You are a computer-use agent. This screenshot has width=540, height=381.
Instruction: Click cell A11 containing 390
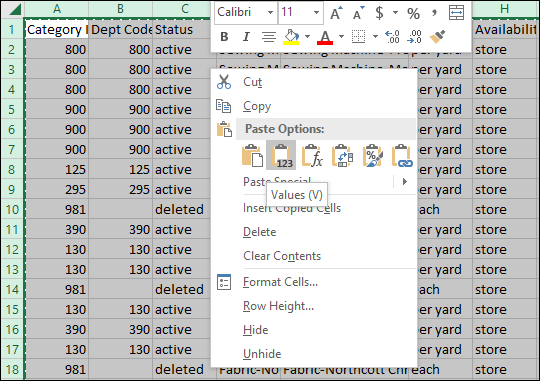point(57,229)
